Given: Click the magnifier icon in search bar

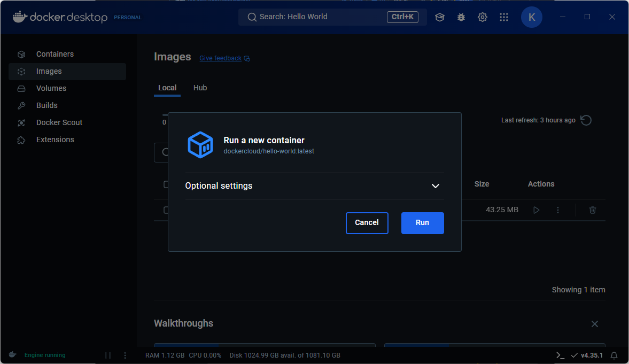Looking at the screenshot, I should click(x=252, y=17).
